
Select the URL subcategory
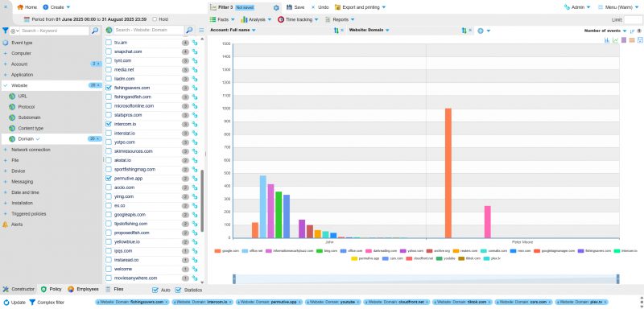point(23,96)
